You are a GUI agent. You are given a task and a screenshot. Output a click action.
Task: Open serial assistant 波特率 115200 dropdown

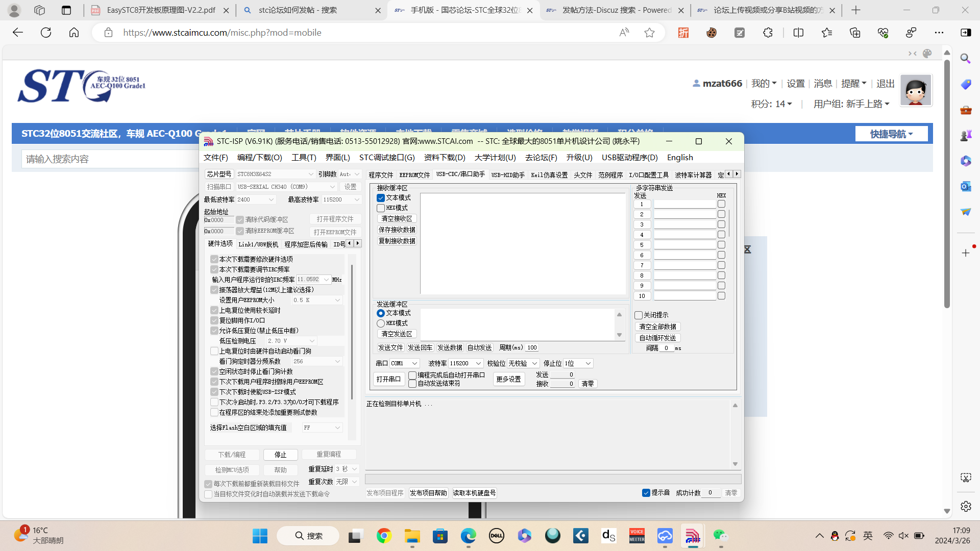pyautogui.click(x=478, y=363)
